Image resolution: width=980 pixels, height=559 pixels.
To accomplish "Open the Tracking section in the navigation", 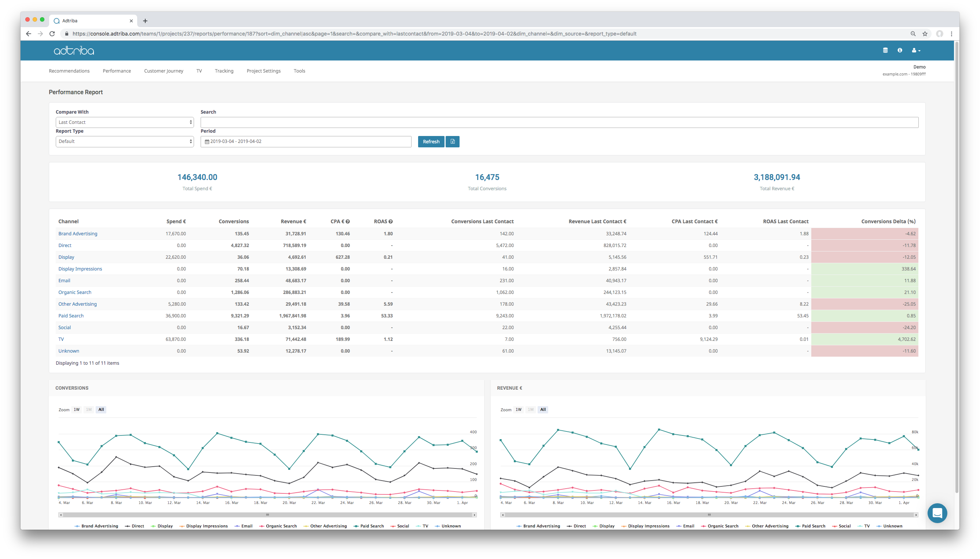I will (224, 71).
